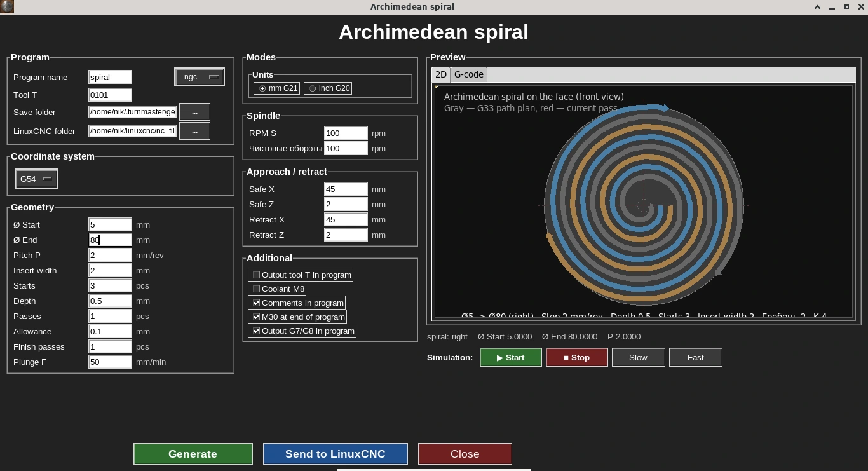This screenshot has height=471, width=868.
Task: Edit the Allowance field
Action: point(110,331)
